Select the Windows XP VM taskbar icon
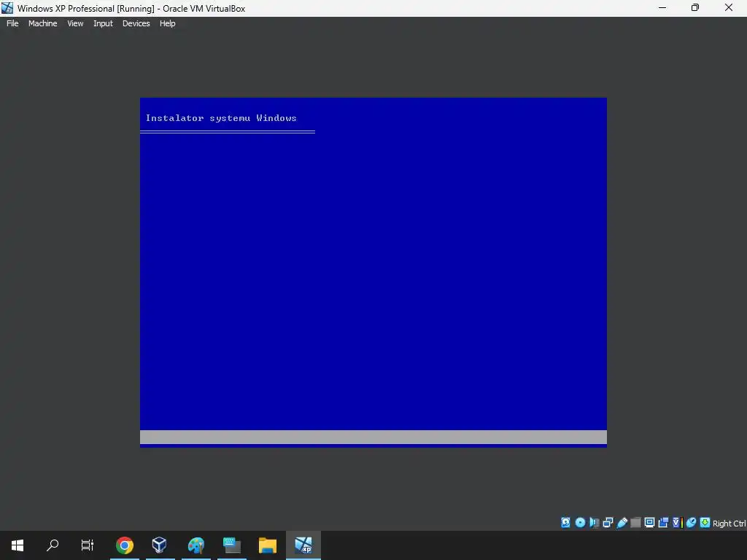Screen dimensions: 747x560 pos(303,545)
